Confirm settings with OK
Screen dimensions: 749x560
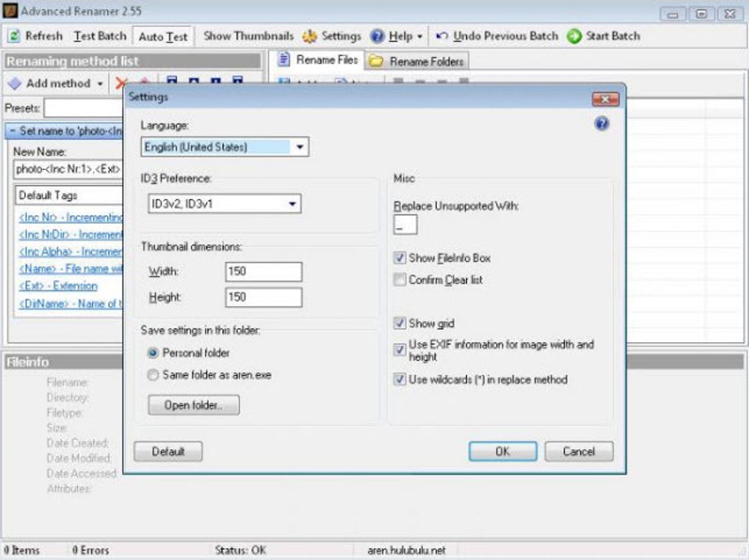pyautogui.click(x=502, y=451)
